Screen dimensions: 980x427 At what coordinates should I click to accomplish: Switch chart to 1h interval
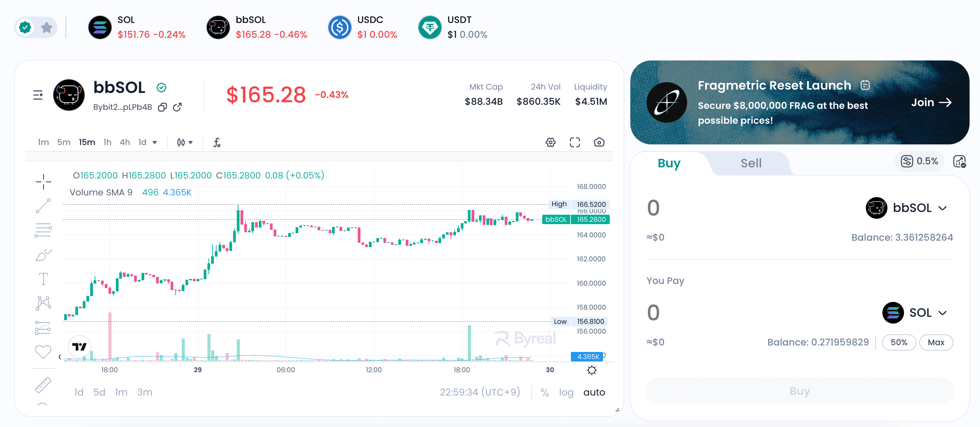pyautogui.click(x=107, y=142)
